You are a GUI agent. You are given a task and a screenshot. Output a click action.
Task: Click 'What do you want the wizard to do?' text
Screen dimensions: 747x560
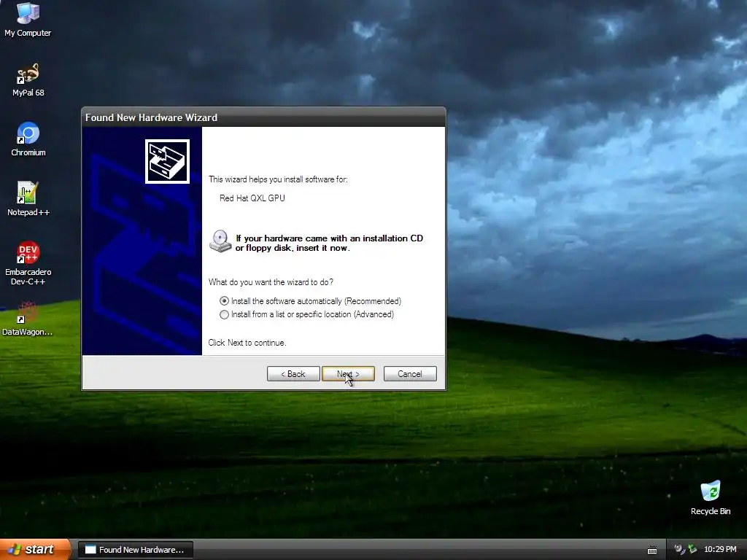pos(271,282)
